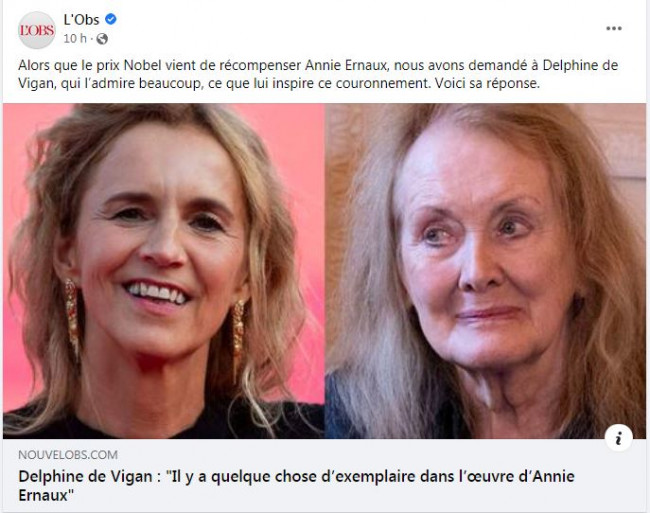Click the wooden wall behind Annie Ernaux

618,141
